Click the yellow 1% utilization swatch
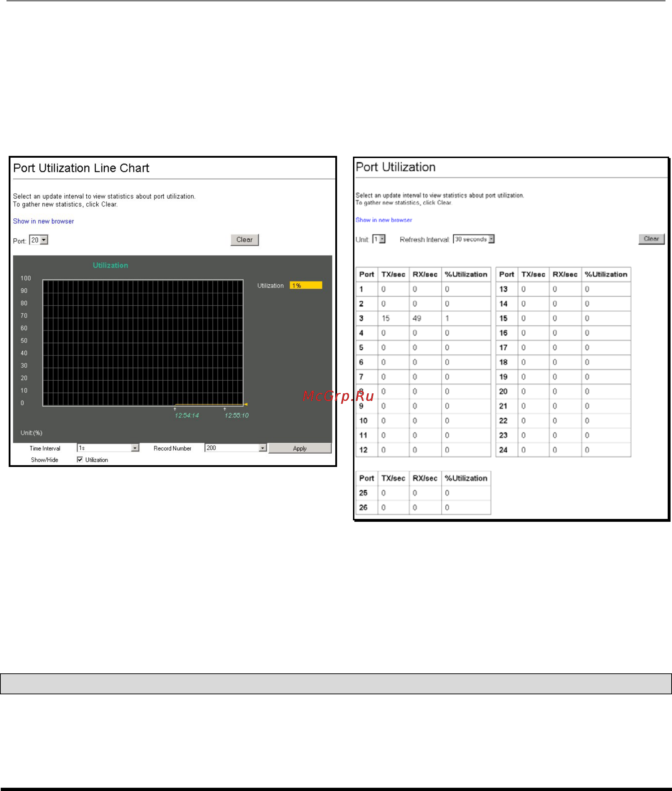 click(x=306, y=285)
